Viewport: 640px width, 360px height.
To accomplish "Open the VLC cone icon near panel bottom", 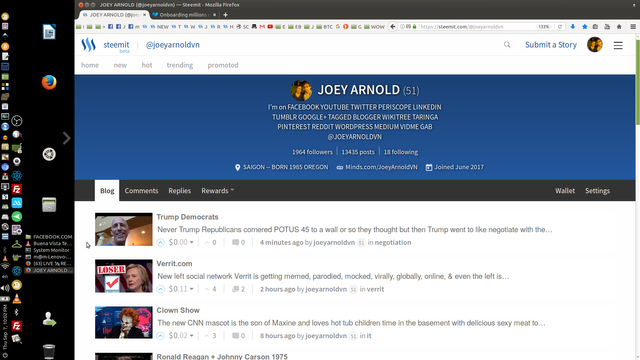I will pos(17,299).
